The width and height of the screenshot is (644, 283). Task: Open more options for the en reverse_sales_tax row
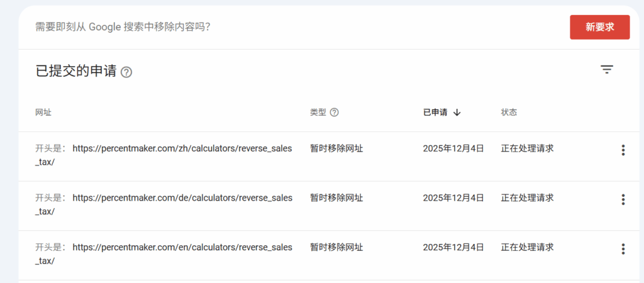623,249
